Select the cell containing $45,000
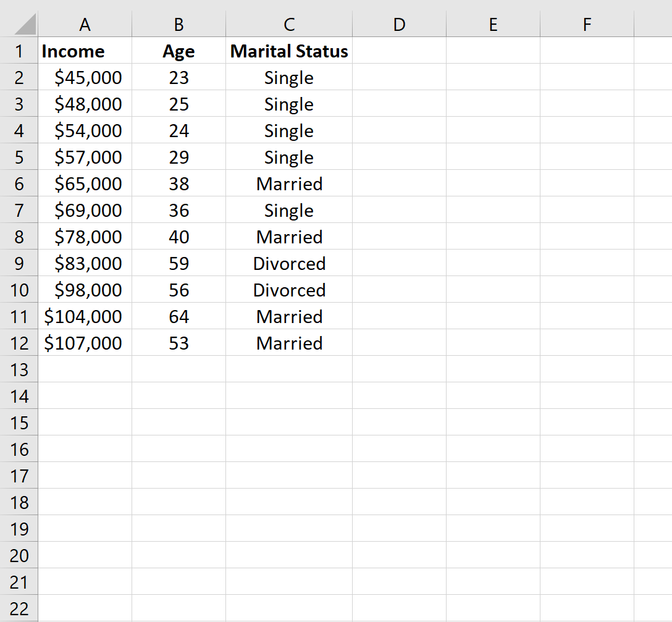 click(x=85, y=78)
